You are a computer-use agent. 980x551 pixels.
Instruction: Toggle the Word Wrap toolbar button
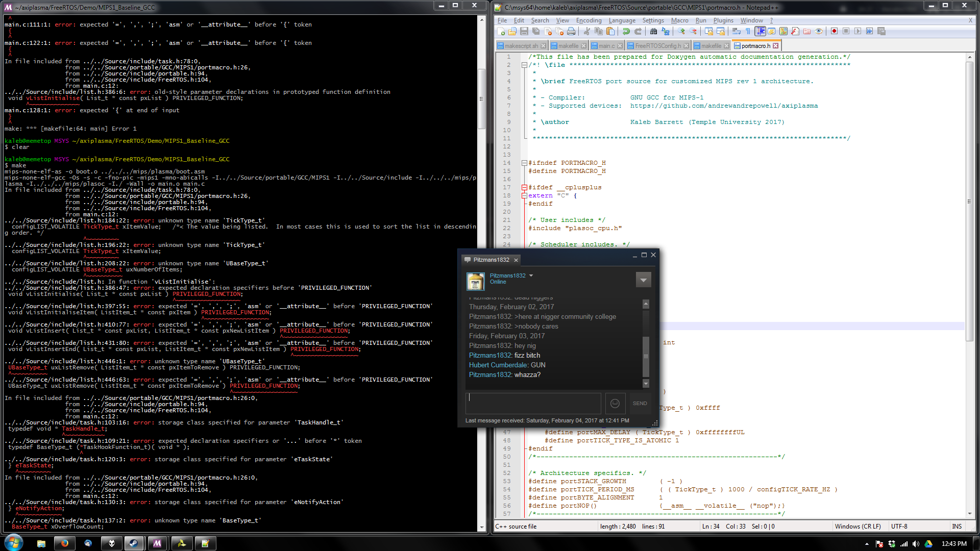pyautogui.click(x=736, y=31)
